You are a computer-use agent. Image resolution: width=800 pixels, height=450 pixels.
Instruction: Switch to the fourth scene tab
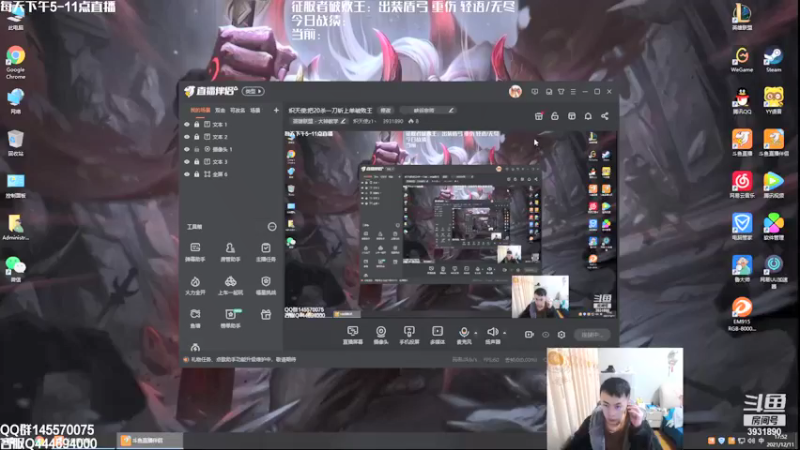pos(255,110)
